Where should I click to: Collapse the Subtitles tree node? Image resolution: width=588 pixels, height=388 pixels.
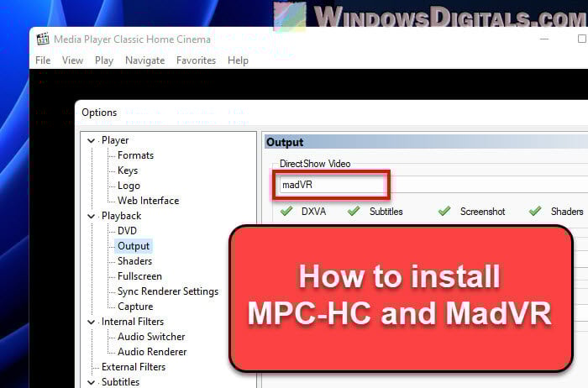point(91,382)
